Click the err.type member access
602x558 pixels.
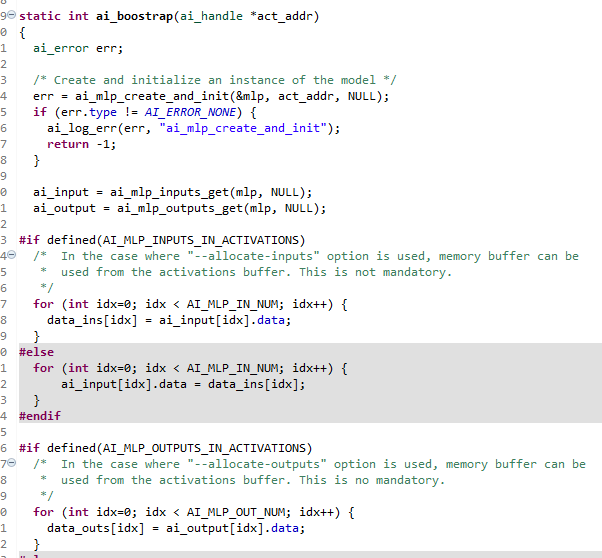89,113
